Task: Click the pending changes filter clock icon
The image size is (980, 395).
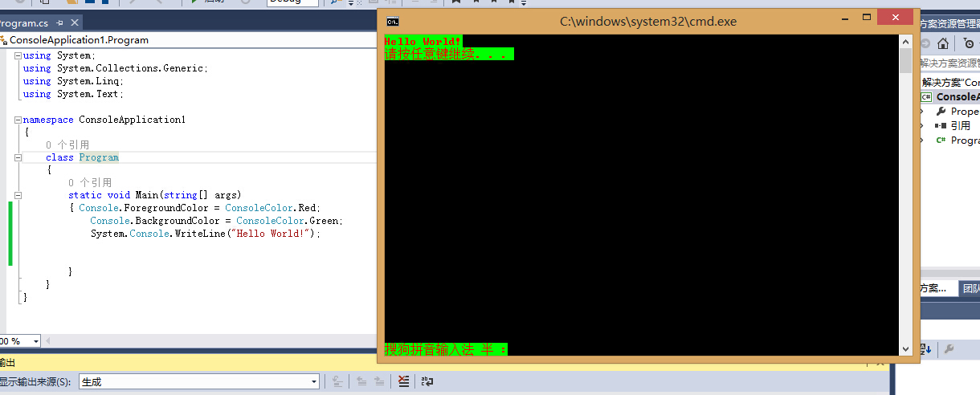Action: pyautogui.click(x=970, y=43)
